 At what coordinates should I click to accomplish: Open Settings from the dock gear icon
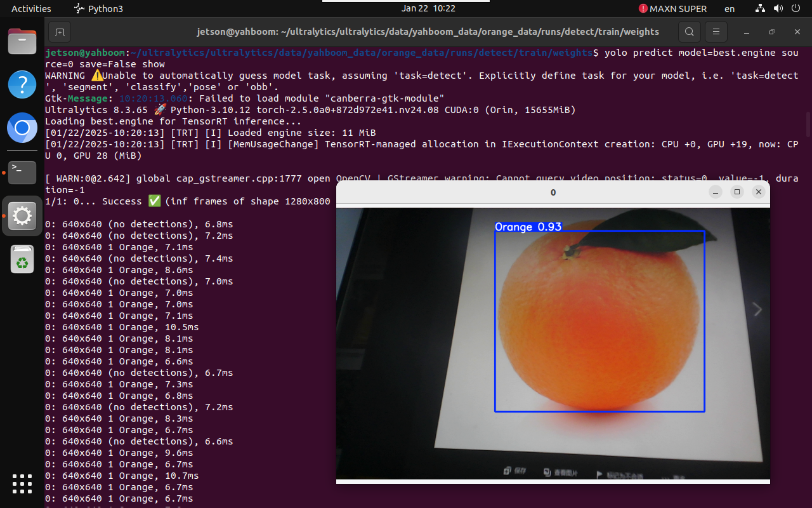pyautogui.click(x=22, y=216)
